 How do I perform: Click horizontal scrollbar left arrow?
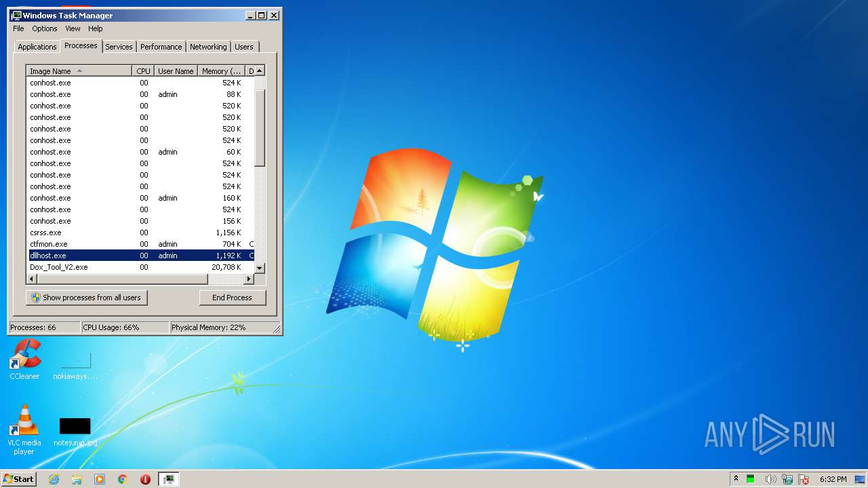click(x=32, y=279)
